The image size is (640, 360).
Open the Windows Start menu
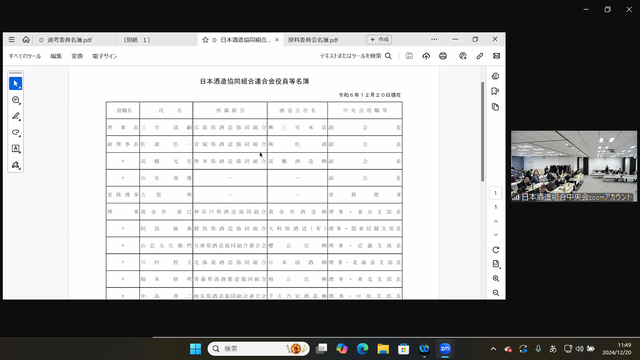coord(196,349)
